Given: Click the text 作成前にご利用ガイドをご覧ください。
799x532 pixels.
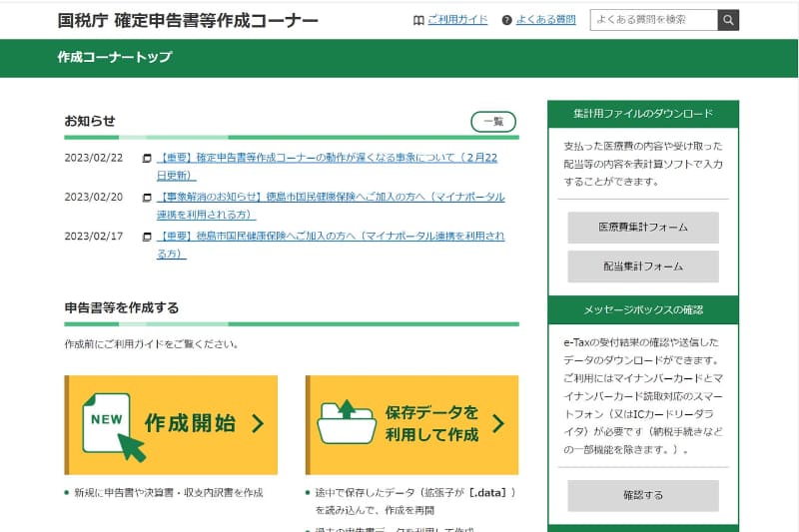Looking at the screenshot, I should click(x=152, y=344).
